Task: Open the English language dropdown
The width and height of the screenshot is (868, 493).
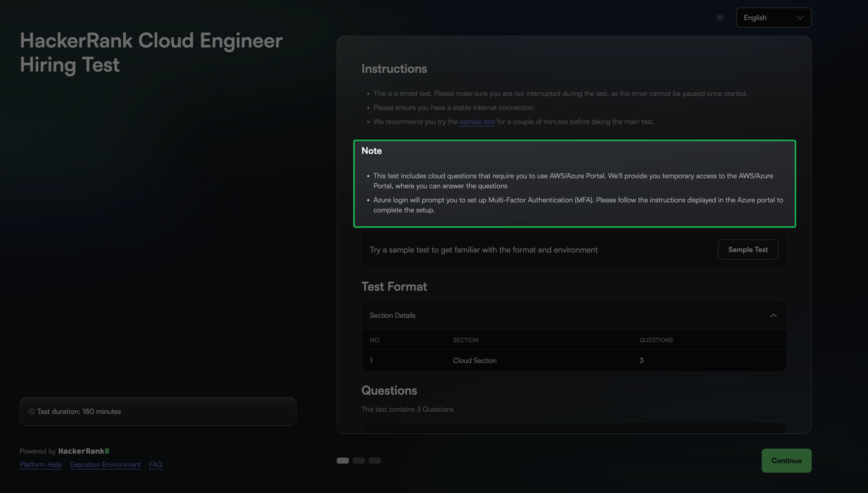Action: pos(773,18)
